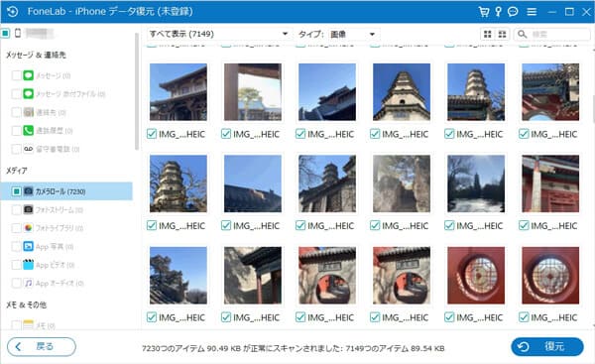Click the 復元 restore button

pos(546,346)
